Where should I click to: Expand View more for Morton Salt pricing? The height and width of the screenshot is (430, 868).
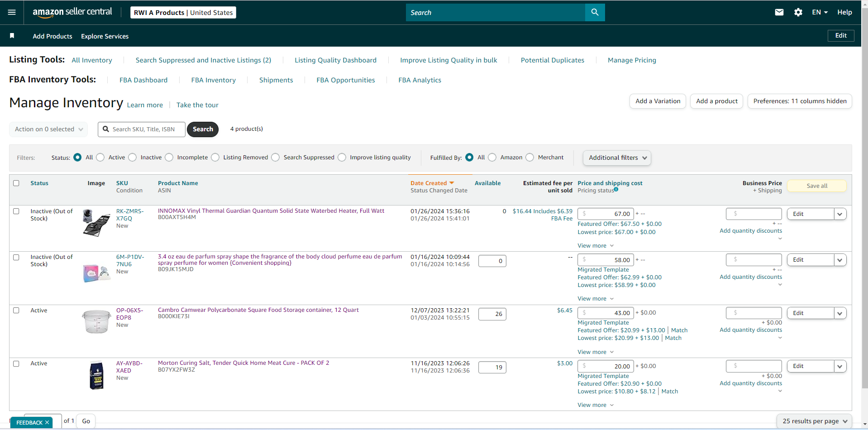(596, 405)
